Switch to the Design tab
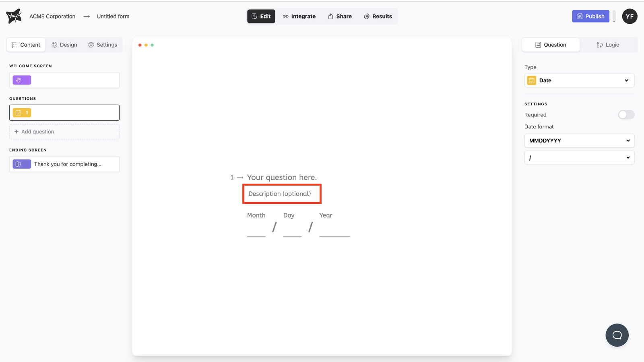The width and height of the screenshot is (644, 362). click(64, 45)
